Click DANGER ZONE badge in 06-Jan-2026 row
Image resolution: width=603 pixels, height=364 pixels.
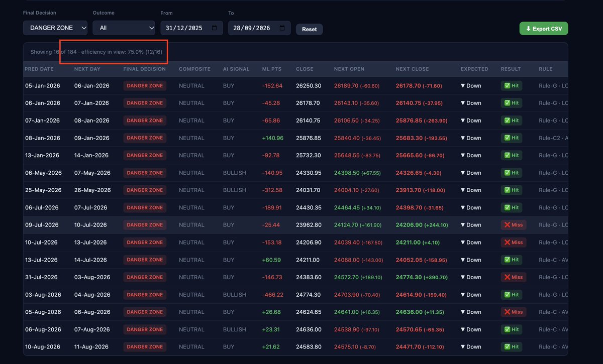click(x=145, y=103)
